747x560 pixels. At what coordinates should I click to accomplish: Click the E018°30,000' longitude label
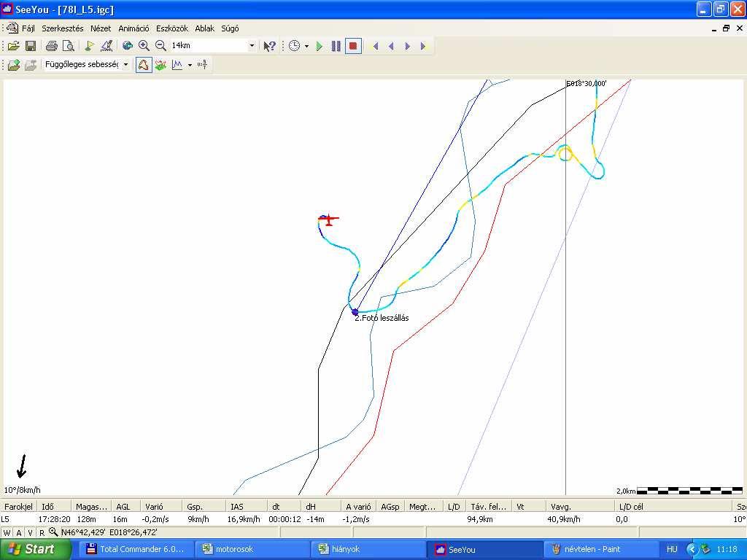point(586,84)
